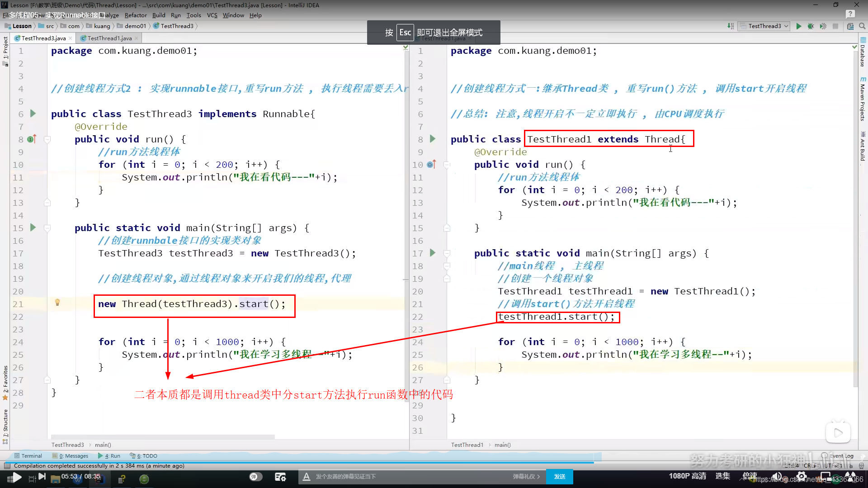Click the blue 发送 send button
This screenshot has width=868, height=488.
click(x=560, y=477)
